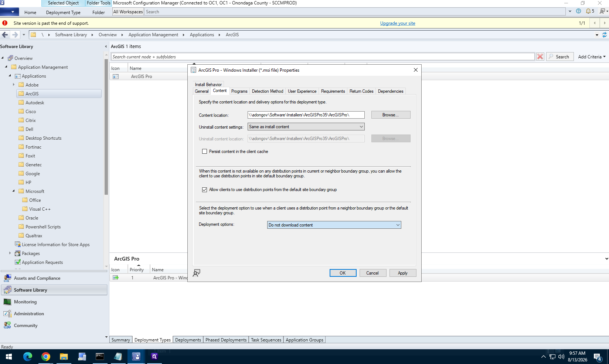Screen dimensions: 609x364
Task: Click the Search current node field
Action: tap(323, 57)
